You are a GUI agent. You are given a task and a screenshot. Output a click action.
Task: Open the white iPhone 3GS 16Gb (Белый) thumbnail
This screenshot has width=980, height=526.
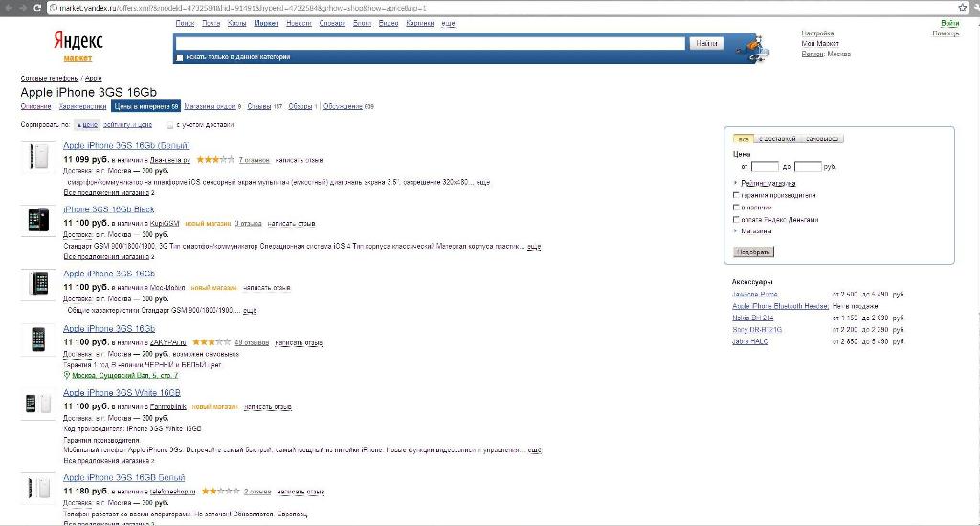click(39, 157)
